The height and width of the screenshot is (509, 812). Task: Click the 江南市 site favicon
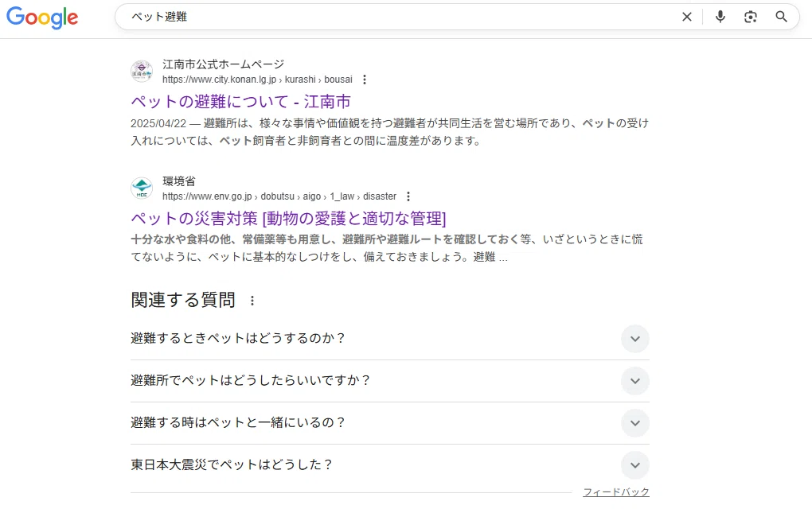(142, 72)
